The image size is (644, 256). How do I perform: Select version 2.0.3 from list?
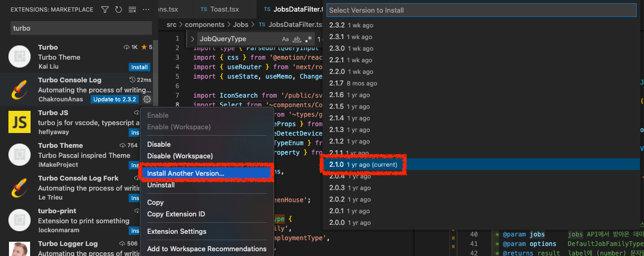click(x=481, y=188)
